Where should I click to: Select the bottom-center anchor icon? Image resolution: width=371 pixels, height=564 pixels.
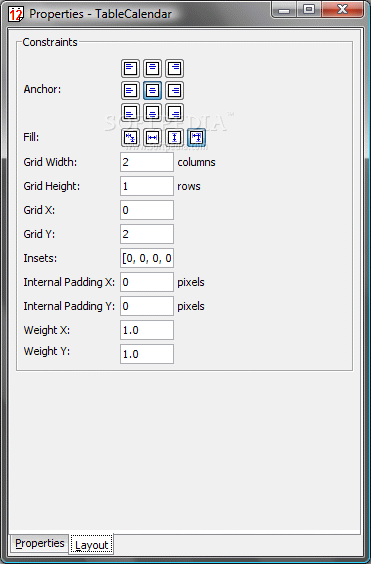click(x=153, y=113)
